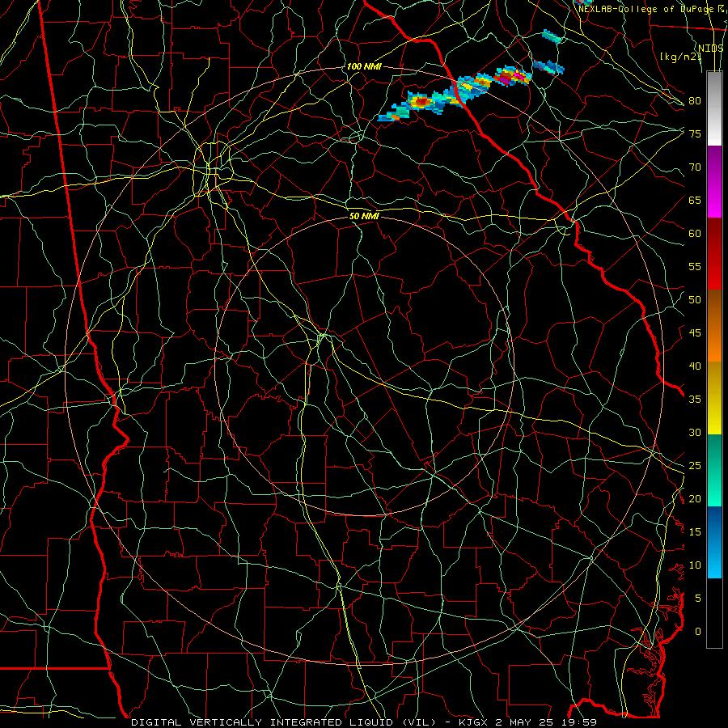Click the blue segment of the VIL legend
This screenshot has height=728, width=728.
coord(714,542)
